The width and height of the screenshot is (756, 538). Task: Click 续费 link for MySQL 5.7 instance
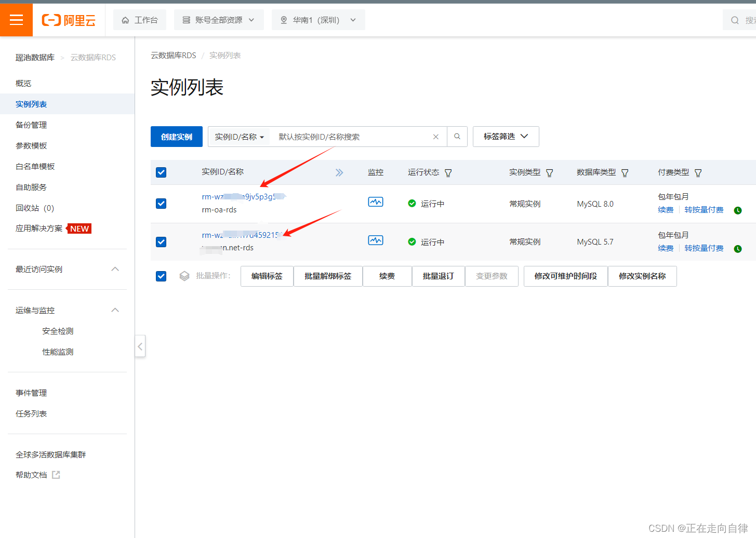coord(666,248)
